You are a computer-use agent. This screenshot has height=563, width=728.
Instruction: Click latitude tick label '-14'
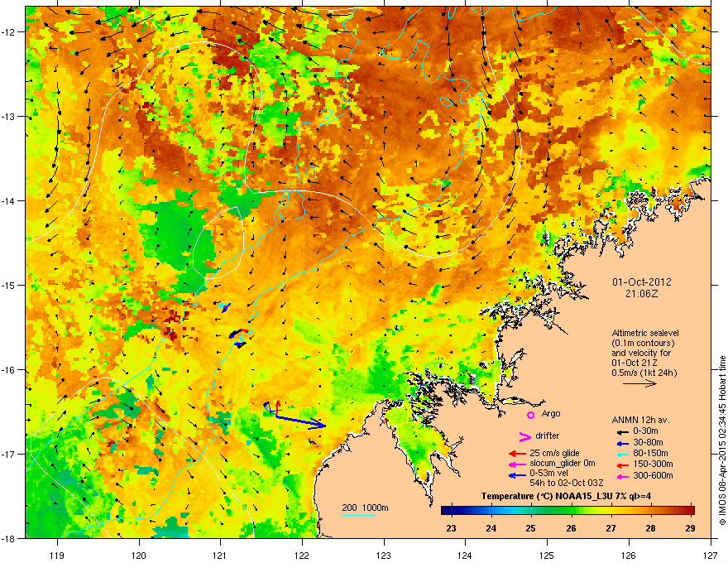8,200
